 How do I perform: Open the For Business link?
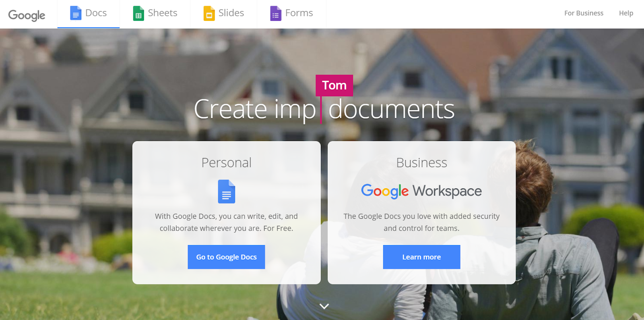[x=584, y=13]
